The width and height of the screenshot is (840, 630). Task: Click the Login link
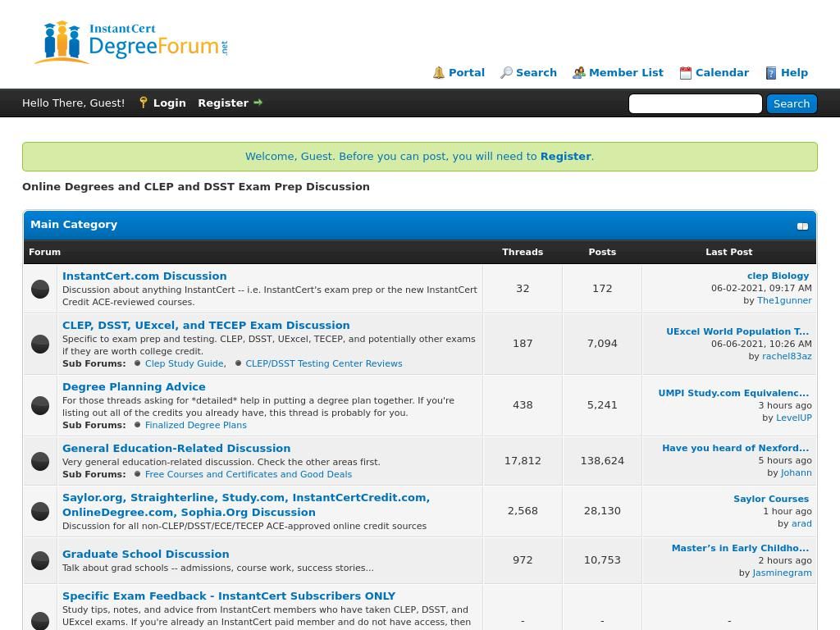click(x=169, y=103)
